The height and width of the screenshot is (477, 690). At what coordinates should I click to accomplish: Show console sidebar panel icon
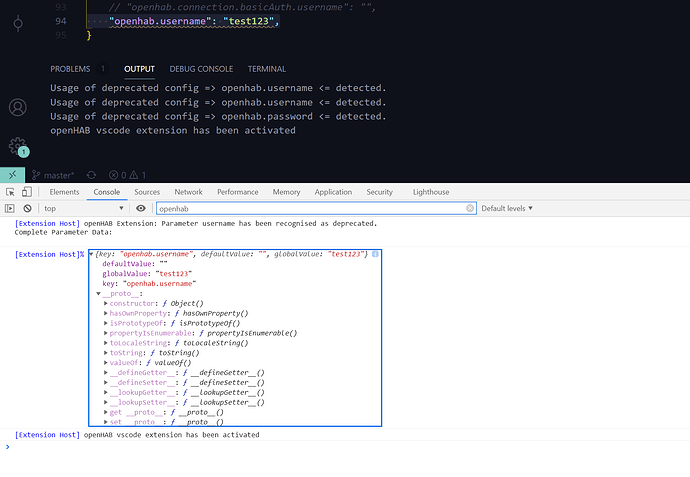click(x=11, y=208)
